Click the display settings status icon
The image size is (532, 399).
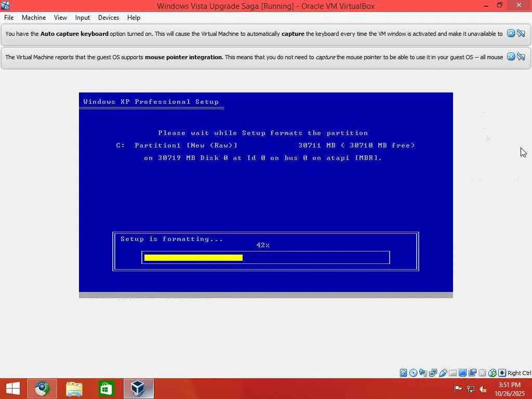point(462,373)
